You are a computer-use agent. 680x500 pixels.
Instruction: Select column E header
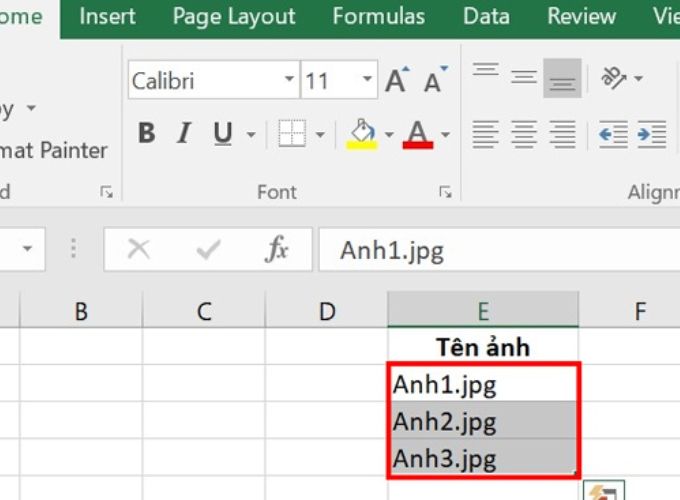(x=483, y=310)
